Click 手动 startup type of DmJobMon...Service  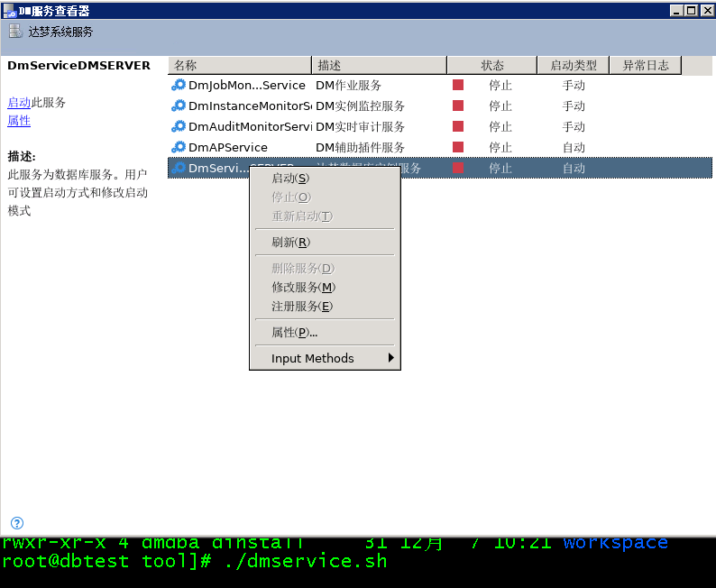574,86
